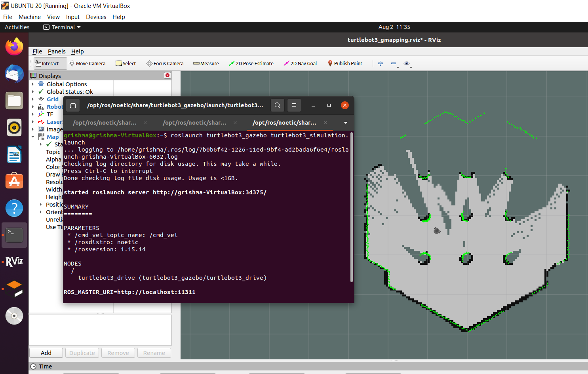Click the LaserScan display icon
The height and width of the screenshot is (374, 588).
(41, 122)
